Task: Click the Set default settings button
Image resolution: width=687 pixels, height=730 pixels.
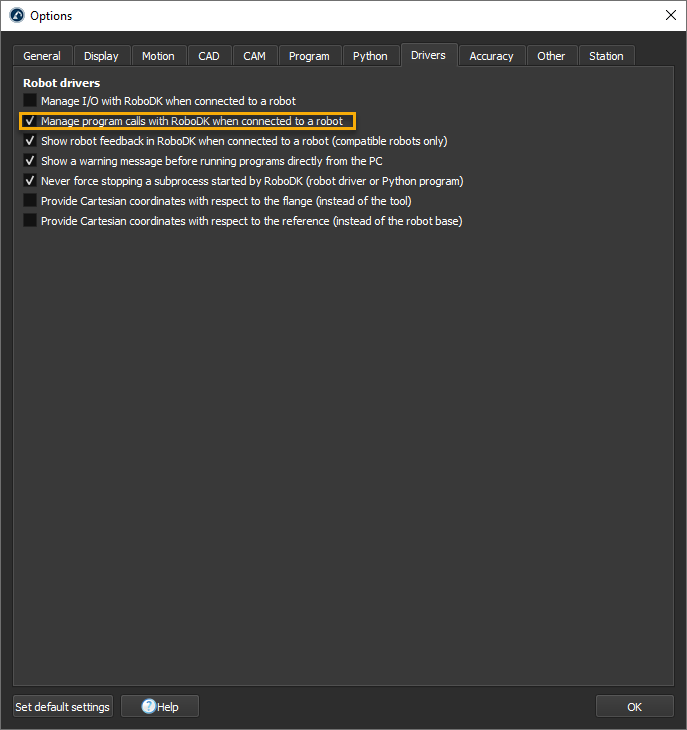Action: (62, 707)
